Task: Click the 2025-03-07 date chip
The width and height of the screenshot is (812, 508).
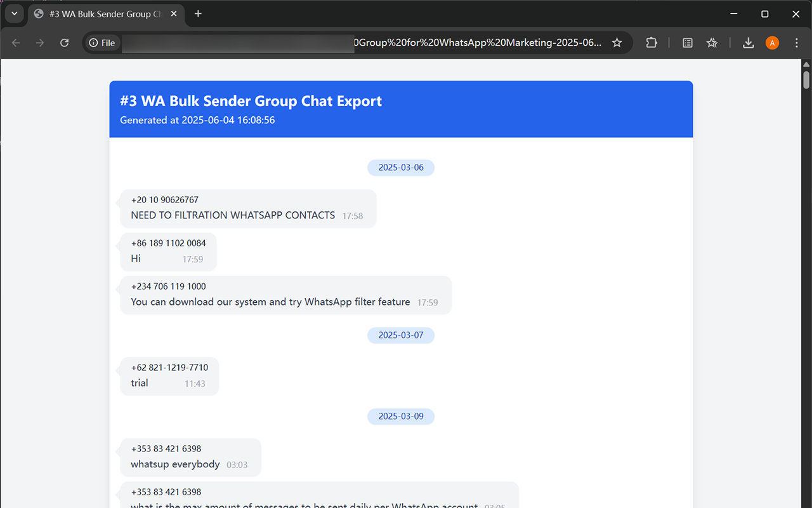Action: (401, 335)
